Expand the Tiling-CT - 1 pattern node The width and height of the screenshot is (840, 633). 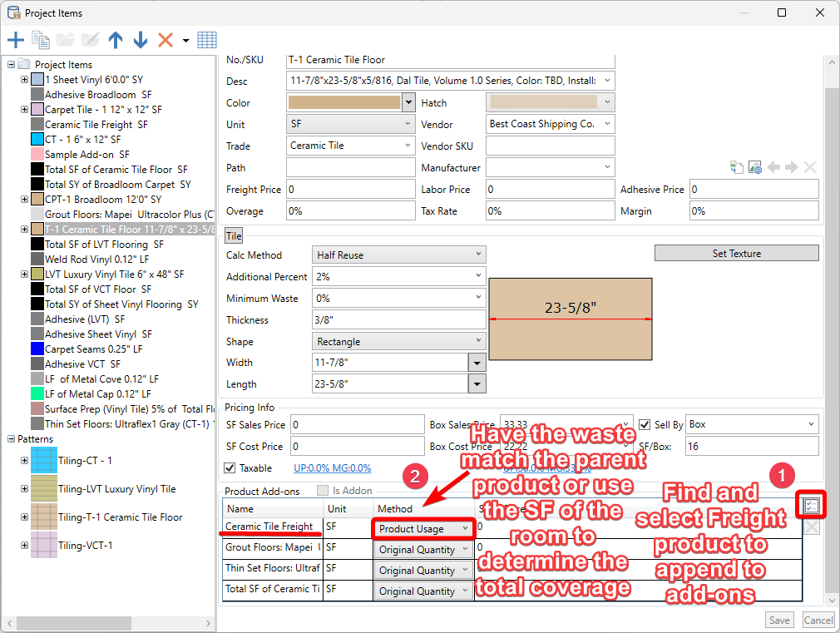[x=24, y=460]
